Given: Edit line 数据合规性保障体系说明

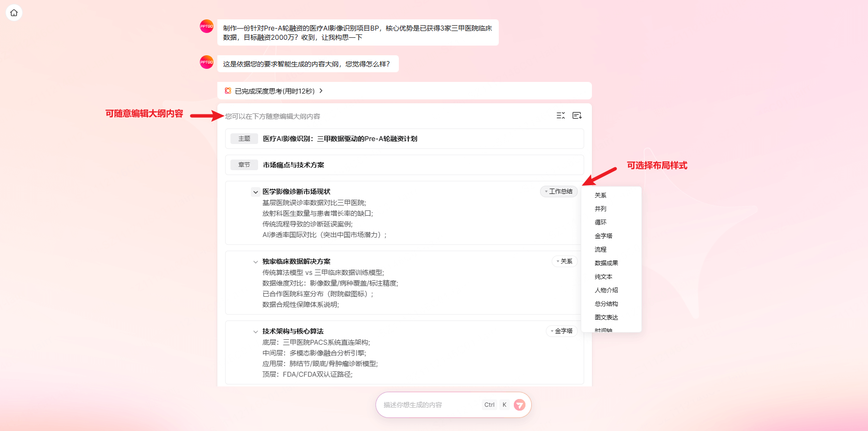Looking at the screenshot, I should 301,304.
